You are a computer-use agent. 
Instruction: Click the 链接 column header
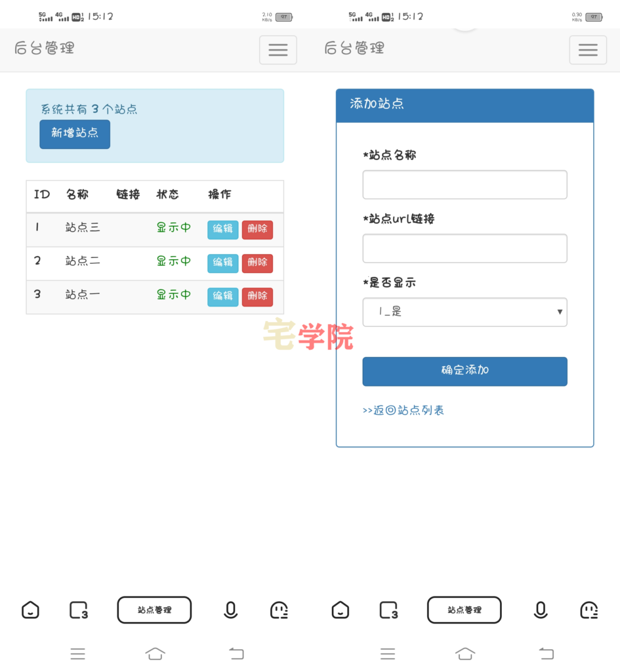coord(128,194)
